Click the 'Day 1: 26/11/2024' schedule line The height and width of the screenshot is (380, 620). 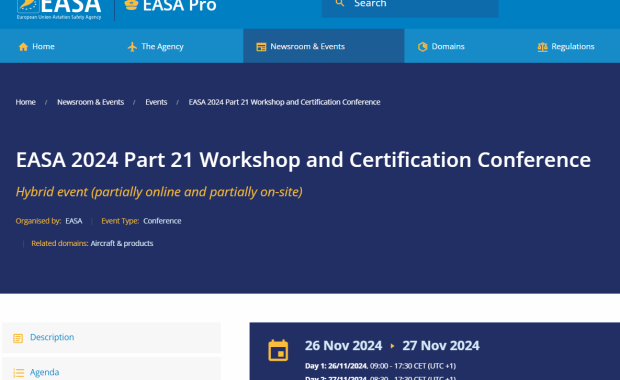tap(380, 366)
